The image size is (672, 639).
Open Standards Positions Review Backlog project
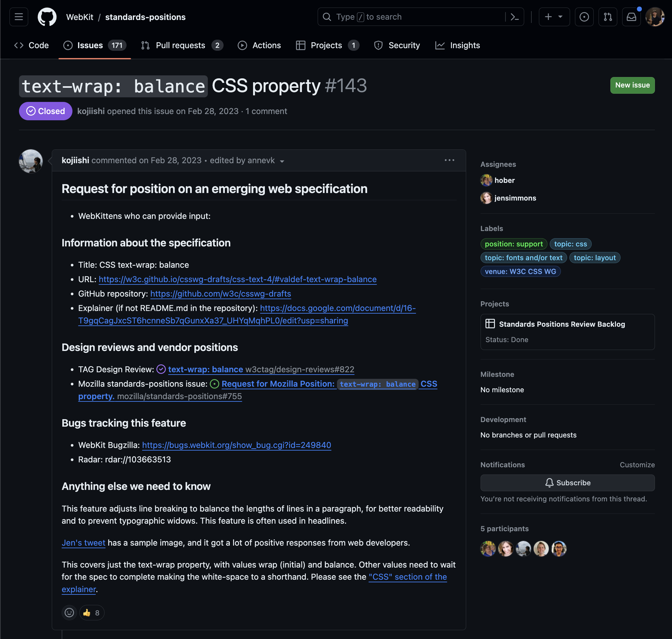click(562, 324)
